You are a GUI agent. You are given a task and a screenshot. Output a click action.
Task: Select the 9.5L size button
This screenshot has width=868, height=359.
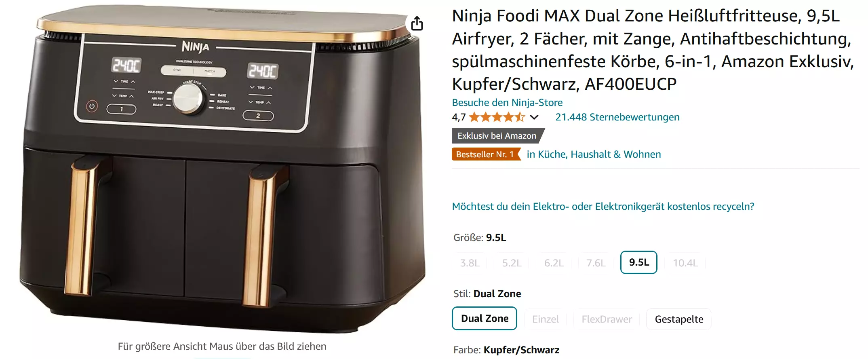coord(639,262)
